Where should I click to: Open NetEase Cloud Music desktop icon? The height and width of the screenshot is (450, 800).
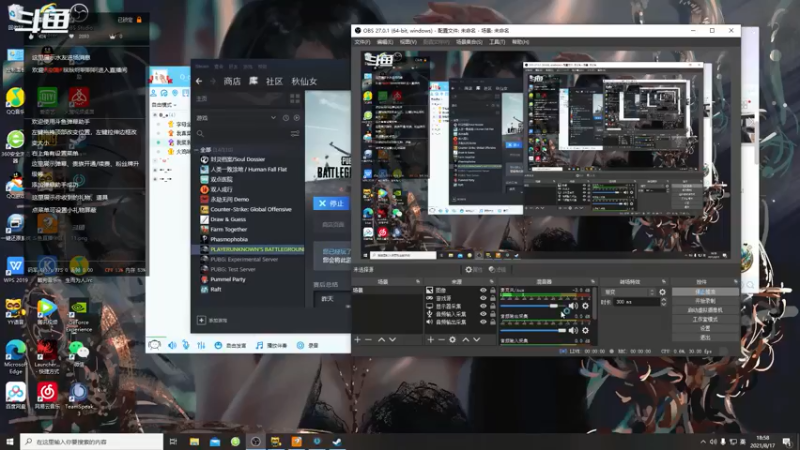[47, 396]
